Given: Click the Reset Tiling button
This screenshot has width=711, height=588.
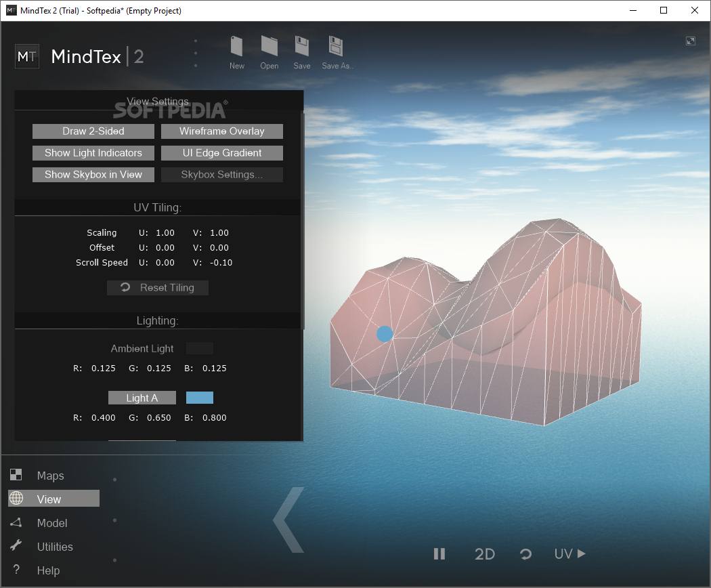Looking at the screenshot, I should 158,288.
